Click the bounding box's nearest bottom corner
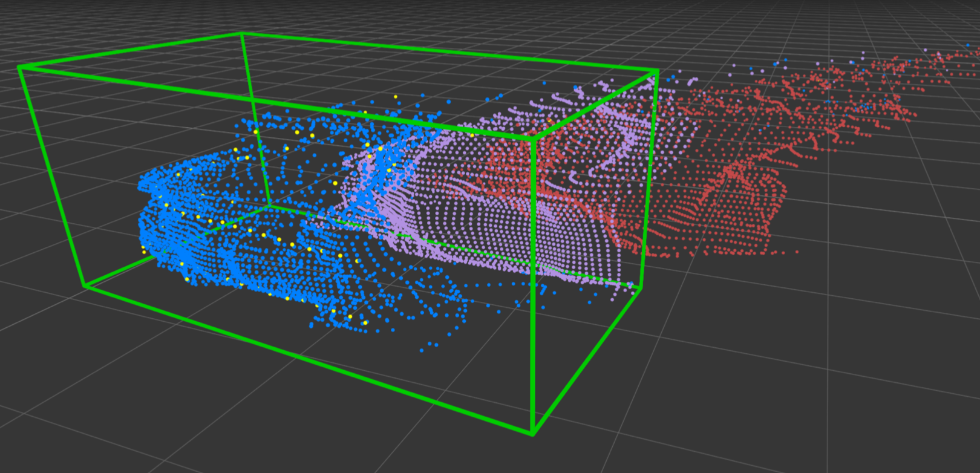The height and width of the screenshot is (473, 980). tap(533, 433)
